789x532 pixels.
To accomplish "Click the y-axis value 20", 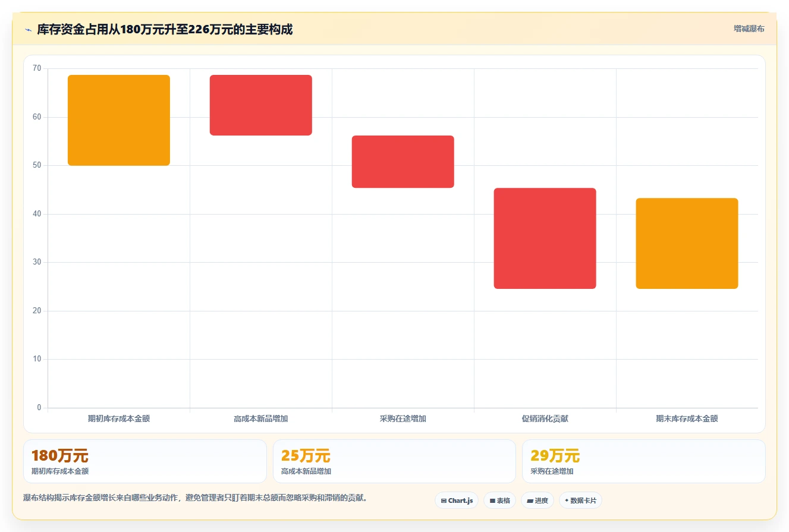I will click(37, 311).
